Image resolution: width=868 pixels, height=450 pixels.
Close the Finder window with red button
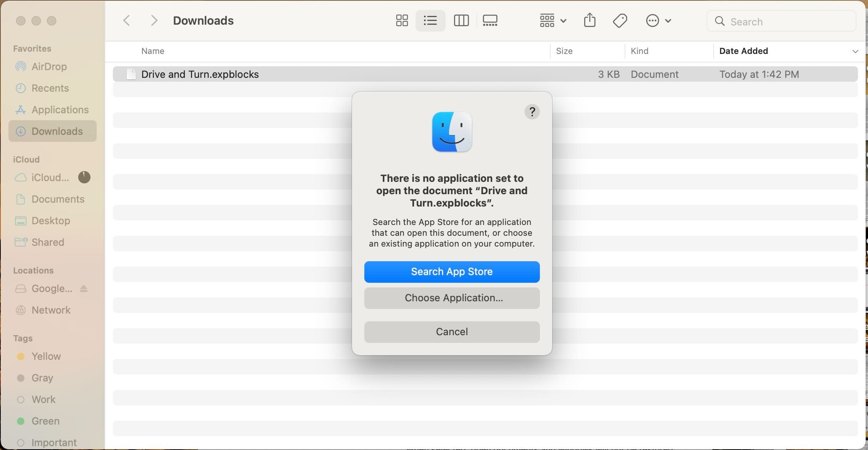click(x=21, y=21)
